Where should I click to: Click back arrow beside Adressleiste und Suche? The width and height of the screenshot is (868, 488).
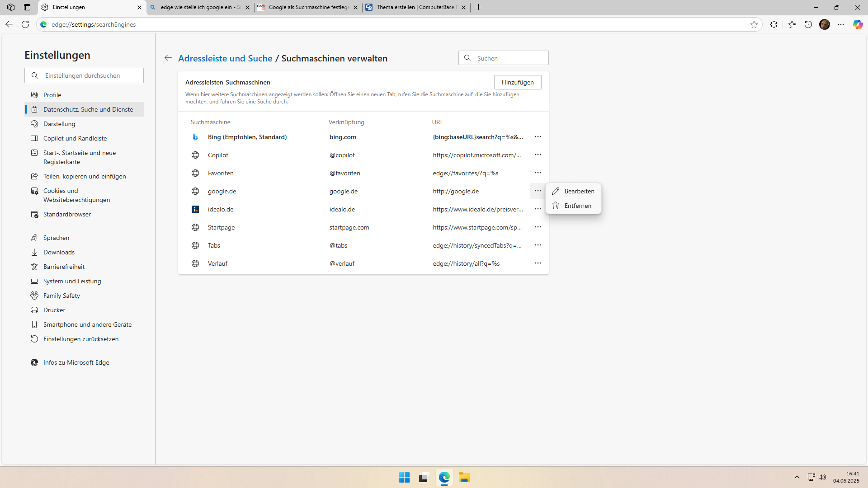pyautogui.click(x=168, y=58)
